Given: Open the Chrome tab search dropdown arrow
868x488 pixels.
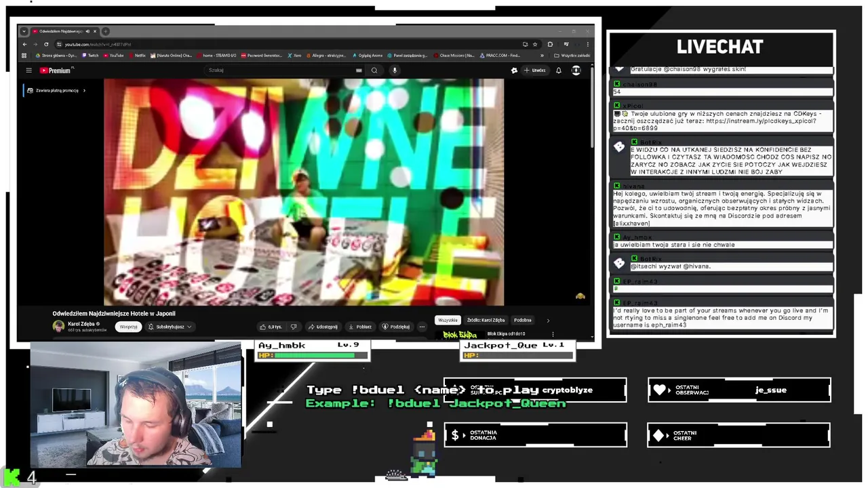Looking at the screenshot, I should point(24,31).
